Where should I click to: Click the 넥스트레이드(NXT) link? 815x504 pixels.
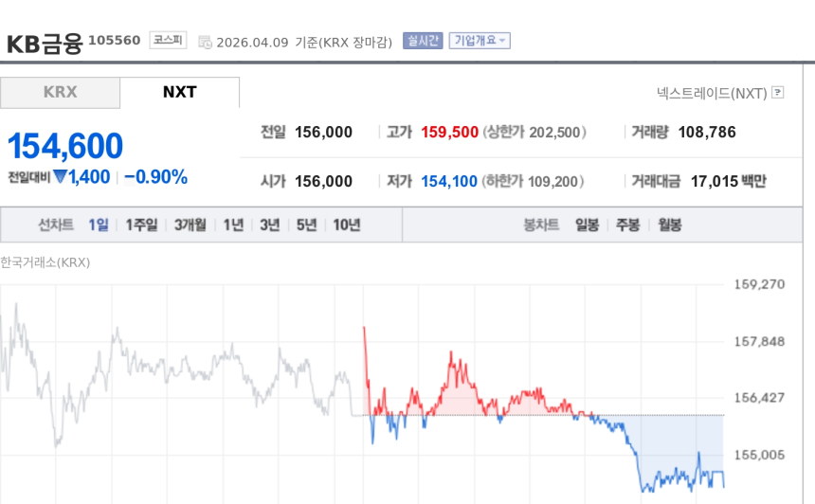click(712, 93)
